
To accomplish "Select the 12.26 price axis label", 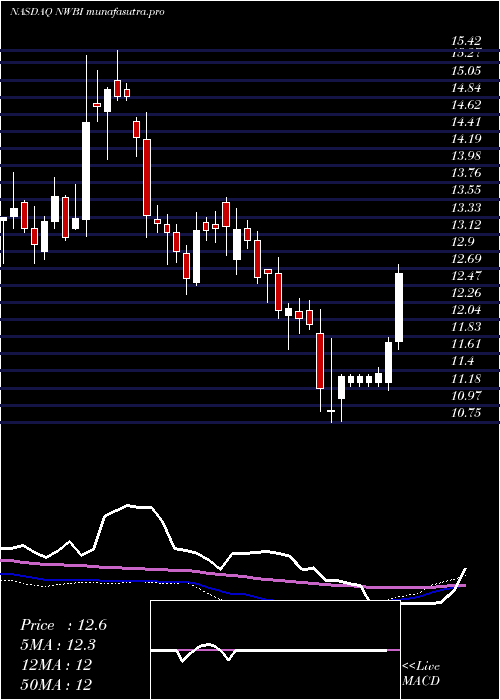I will tap(466, 293).
